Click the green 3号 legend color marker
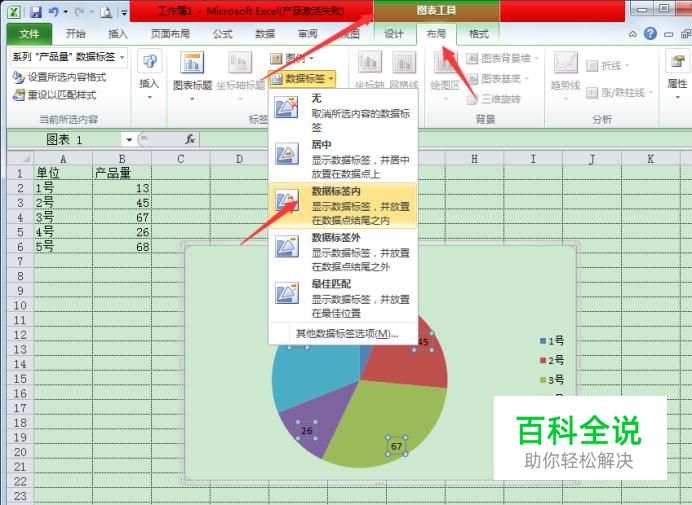The image size is (692, 505). (x=543, y=380)
